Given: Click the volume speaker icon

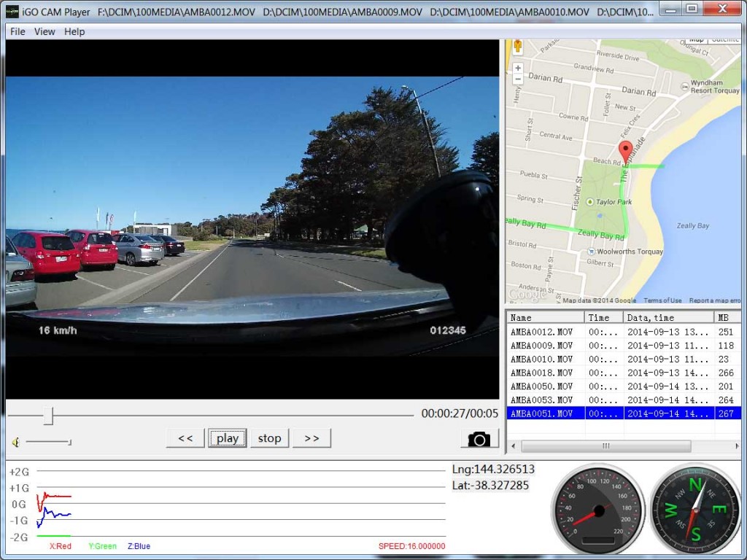Looking at the screenshot, I should click(x=15, y=442).
